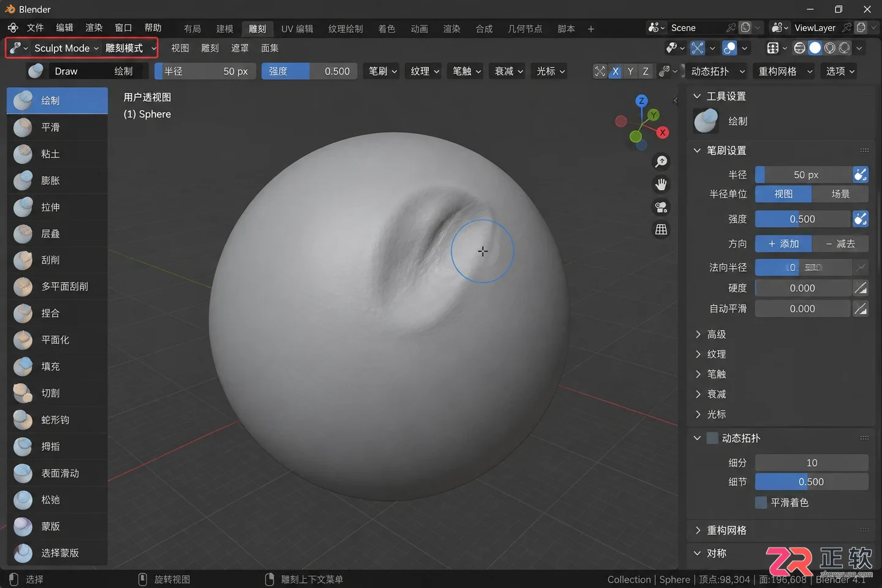Screen dimensions: 882x588
Task: Switch orthographic/perspective grid gizmo icon
Action: click(661, 230)
